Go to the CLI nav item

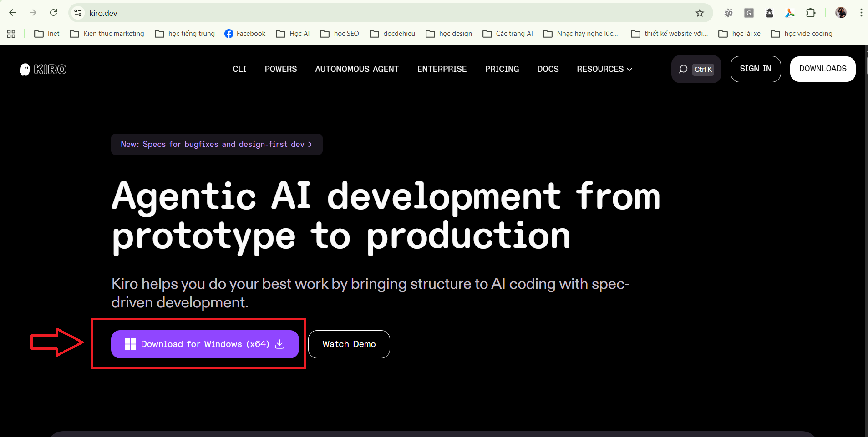[239, 69]
